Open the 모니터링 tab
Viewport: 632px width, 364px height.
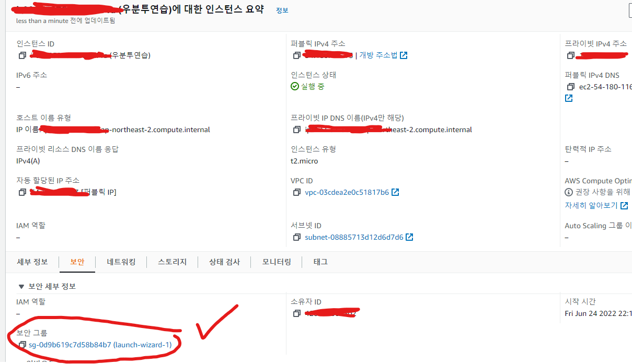pos(277,262)
